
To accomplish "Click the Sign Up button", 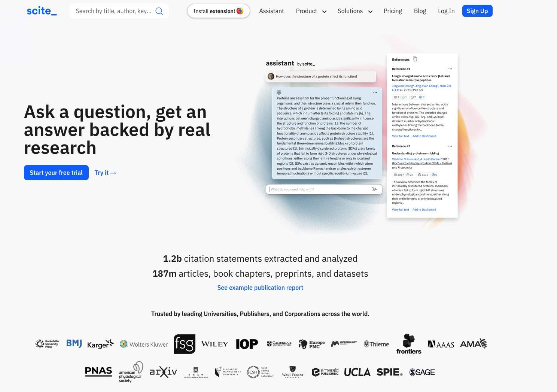I will point(477,11).
